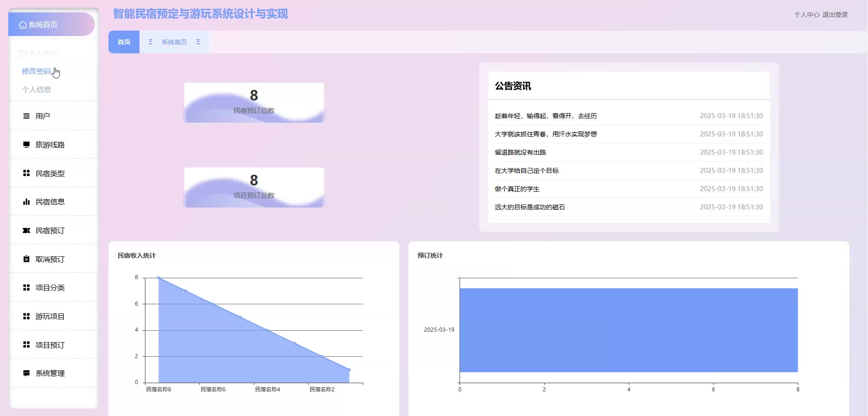Click the 民宿信息 bar chart icon
This screenshot has height=416, width=868.
coord(26,202)
